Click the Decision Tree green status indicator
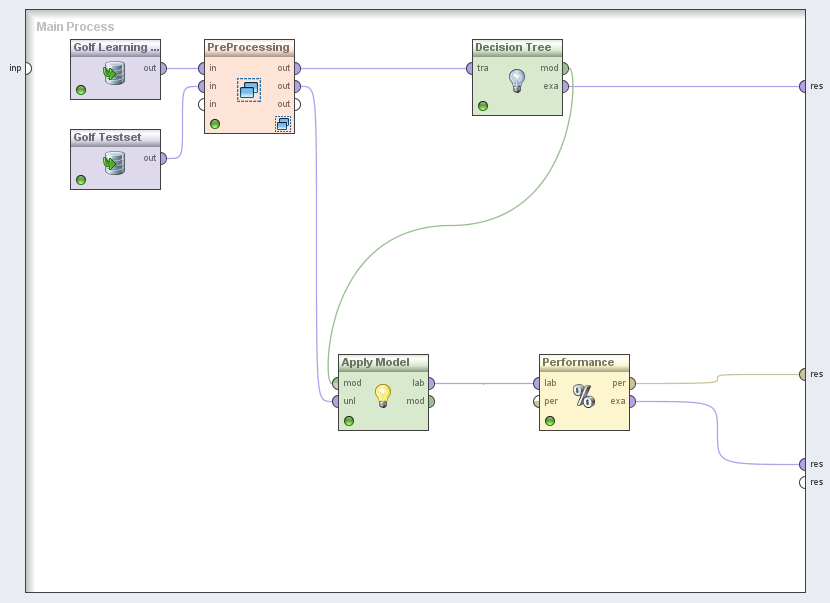 point(483,106)
